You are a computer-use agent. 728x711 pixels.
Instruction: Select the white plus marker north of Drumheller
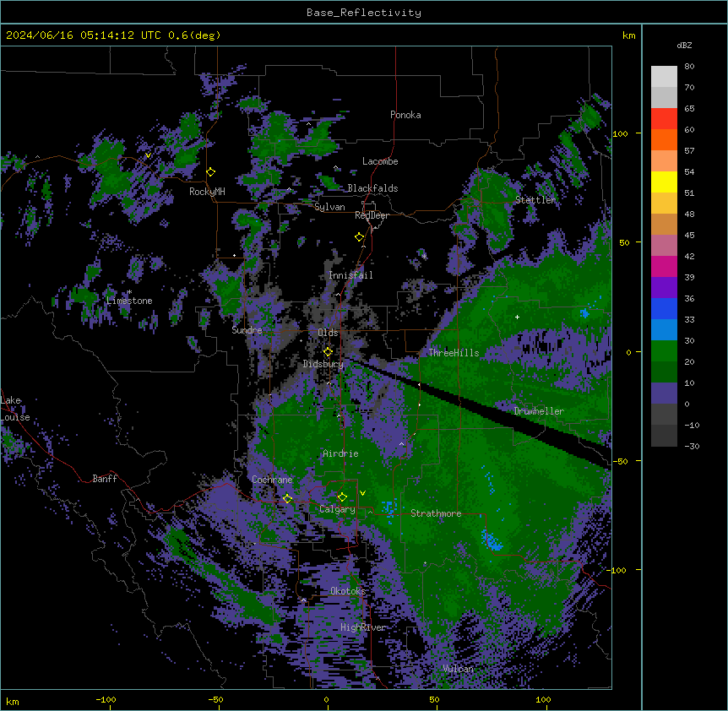(517, 317)
